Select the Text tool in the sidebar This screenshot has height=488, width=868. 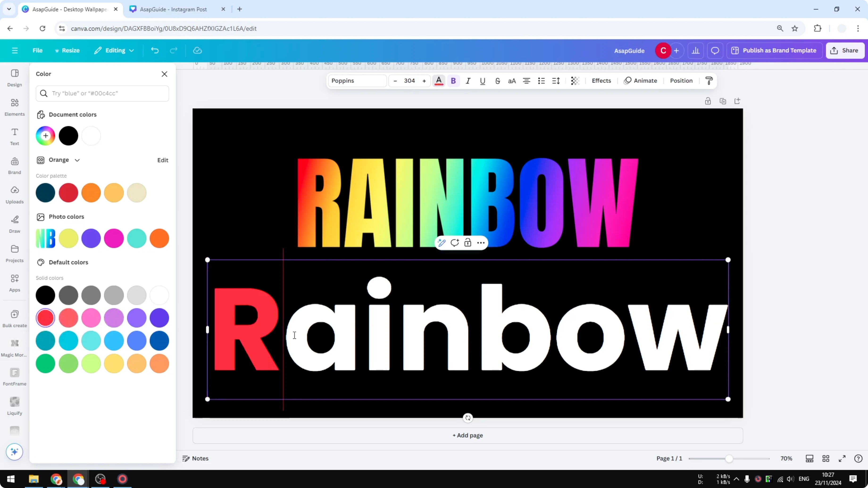14,136
